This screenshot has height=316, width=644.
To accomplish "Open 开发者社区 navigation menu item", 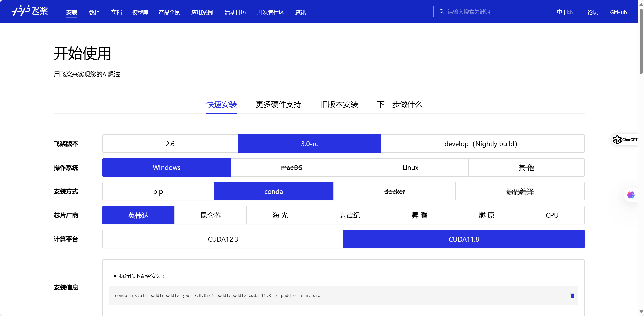I will click(x=270, y=12).
